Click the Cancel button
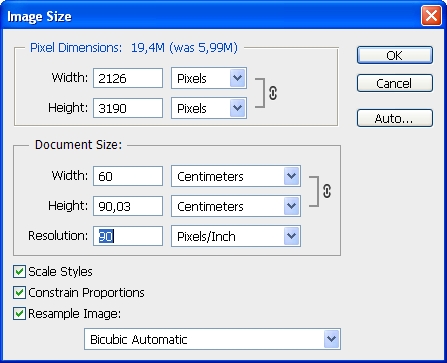Viewport: 447px width, 363px height. coord(395,83)
